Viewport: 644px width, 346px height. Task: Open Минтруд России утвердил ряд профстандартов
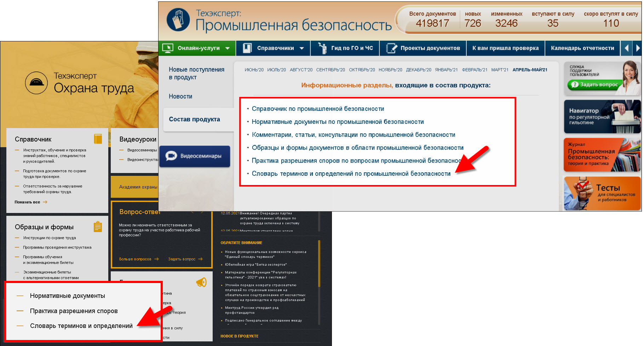[252, 310]
